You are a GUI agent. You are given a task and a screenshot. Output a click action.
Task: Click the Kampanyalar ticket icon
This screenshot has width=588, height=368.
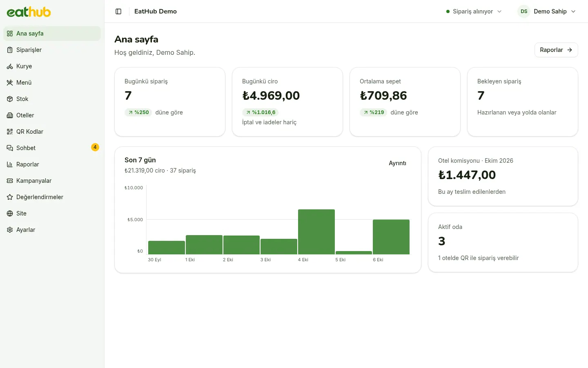point(10,181)
